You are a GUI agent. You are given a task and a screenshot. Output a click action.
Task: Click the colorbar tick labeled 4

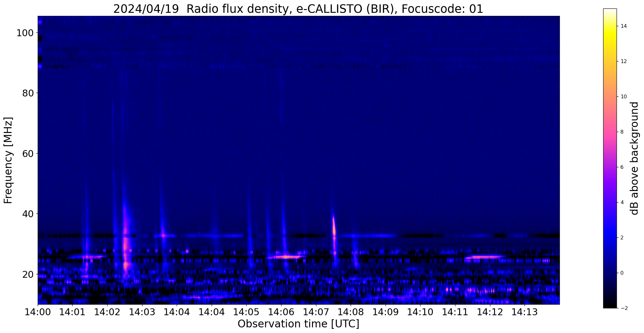click(x=622, y=203)
